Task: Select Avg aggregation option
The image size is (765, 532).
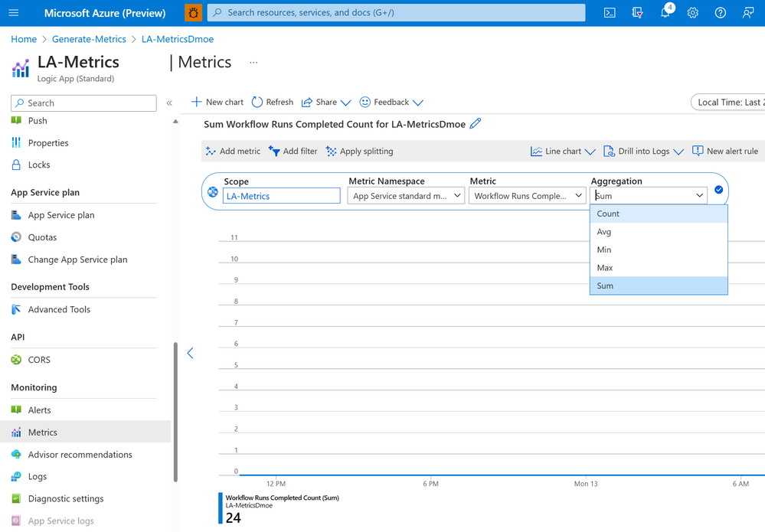Action: (659, 232)
